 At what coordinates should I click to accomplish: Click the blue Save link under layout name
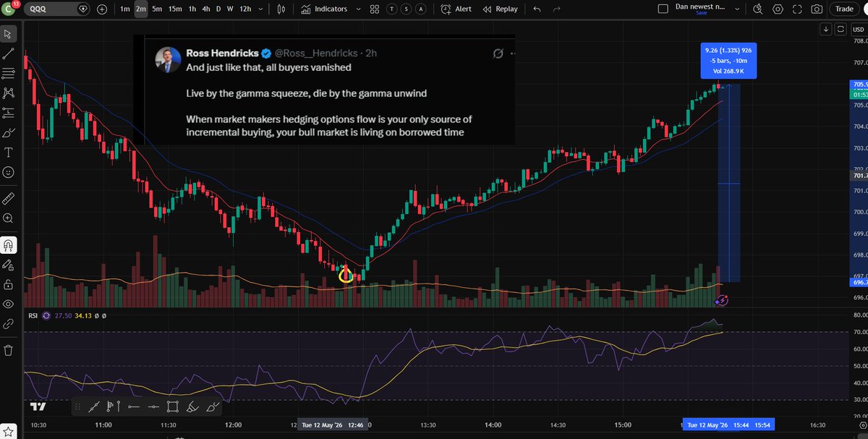[702, 13]
